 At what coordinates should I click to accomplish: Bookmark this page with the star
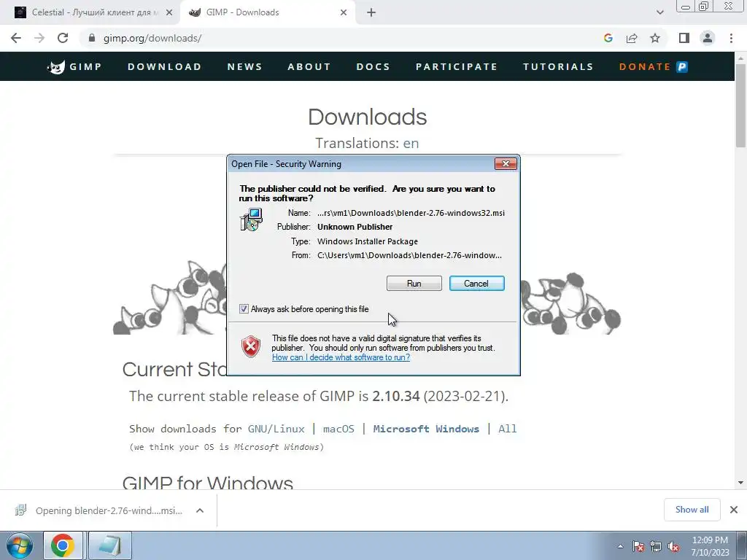point(655,38)
